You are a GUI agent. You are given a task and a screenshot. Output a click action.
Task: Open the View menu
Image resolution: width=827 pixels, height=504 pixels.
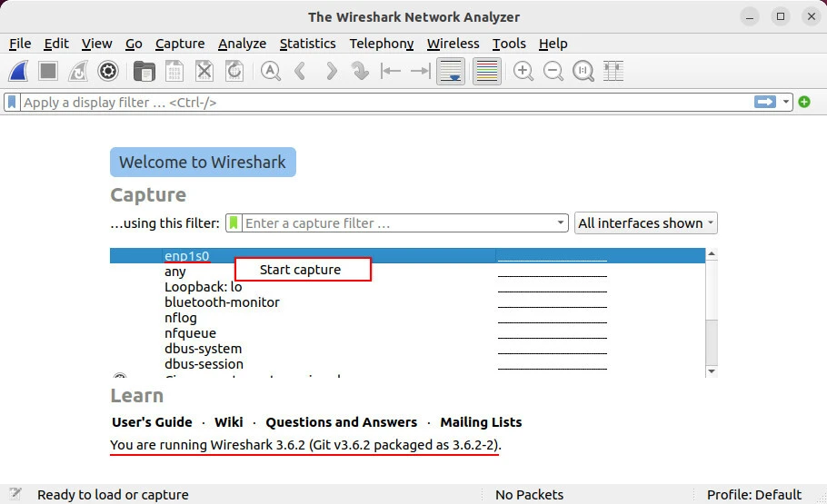click(x=96, y=44)
